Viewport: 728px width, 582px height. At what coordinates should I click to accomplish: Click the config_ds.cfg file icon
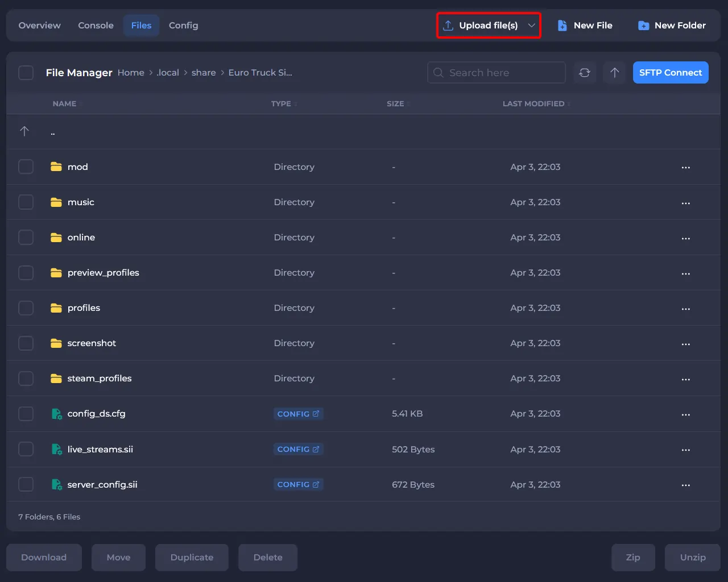[x=56, y=414]
